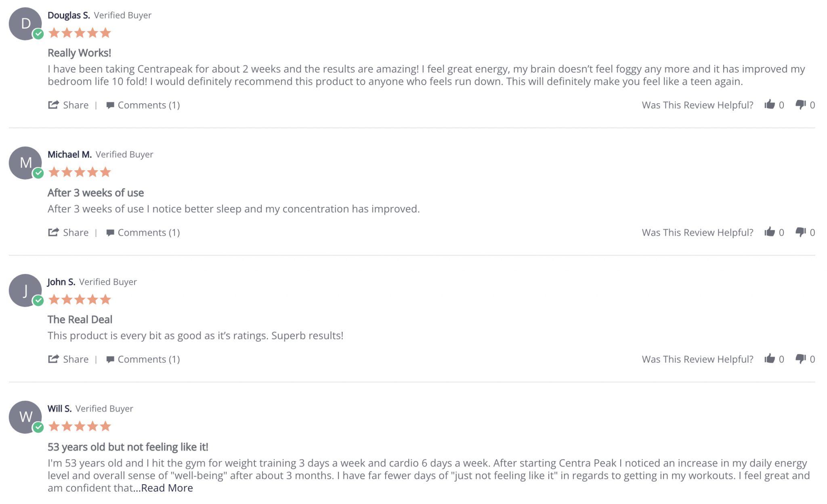Click the five-star rating on Will S. review

click(80, 426)
